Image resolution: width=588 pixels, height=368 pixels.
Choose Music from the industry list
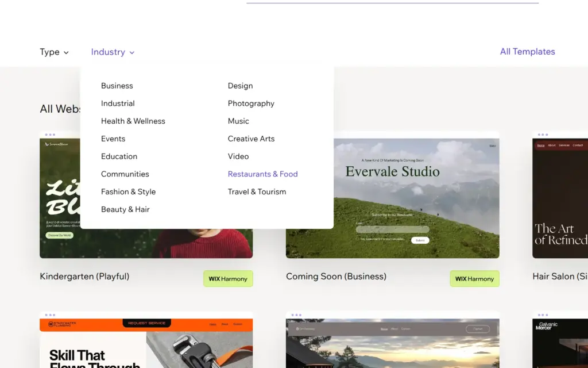(x=238, y=121)
